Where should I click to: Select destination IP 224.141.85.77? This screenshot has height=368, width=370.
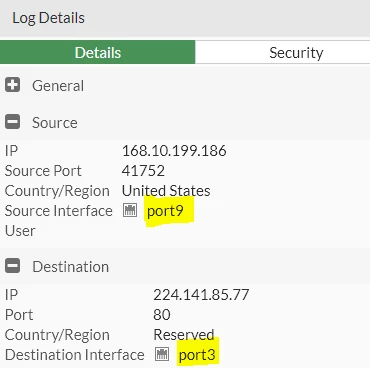[x=201, y=295]
